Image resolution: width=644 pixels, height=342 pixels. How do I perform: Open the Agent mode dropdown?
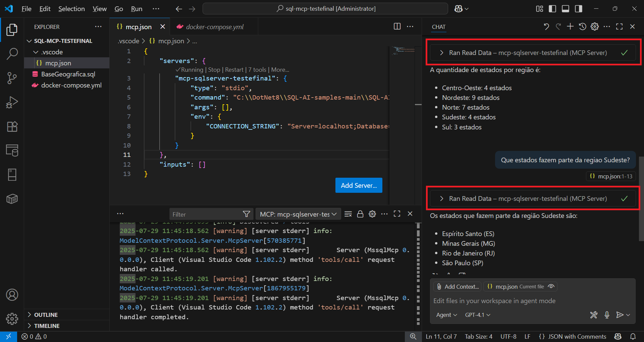pyautogui.click(x=446, y=315)
